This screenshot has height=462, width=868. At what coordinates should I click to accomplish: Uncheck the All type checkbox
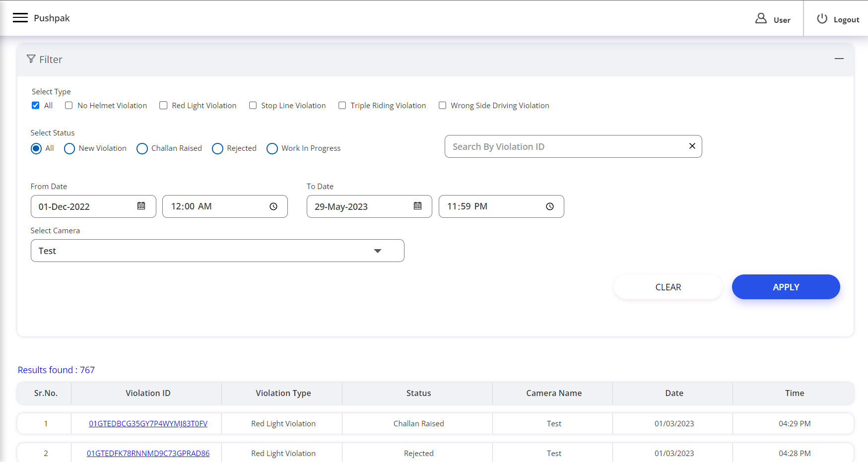(36, 105)
